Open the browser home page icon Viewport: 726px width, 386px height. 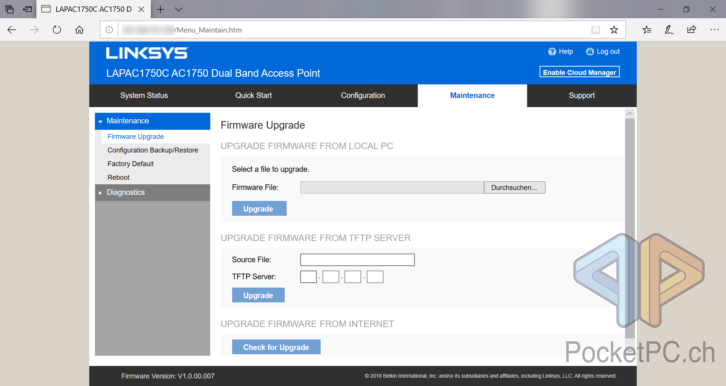tap(80, 30)
